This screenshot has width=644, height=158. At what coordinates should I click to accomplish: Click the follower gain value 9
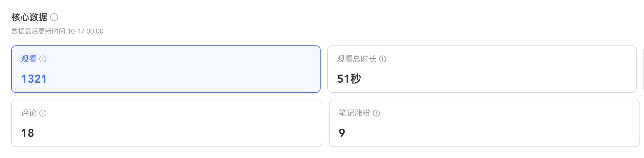[342, 133]
